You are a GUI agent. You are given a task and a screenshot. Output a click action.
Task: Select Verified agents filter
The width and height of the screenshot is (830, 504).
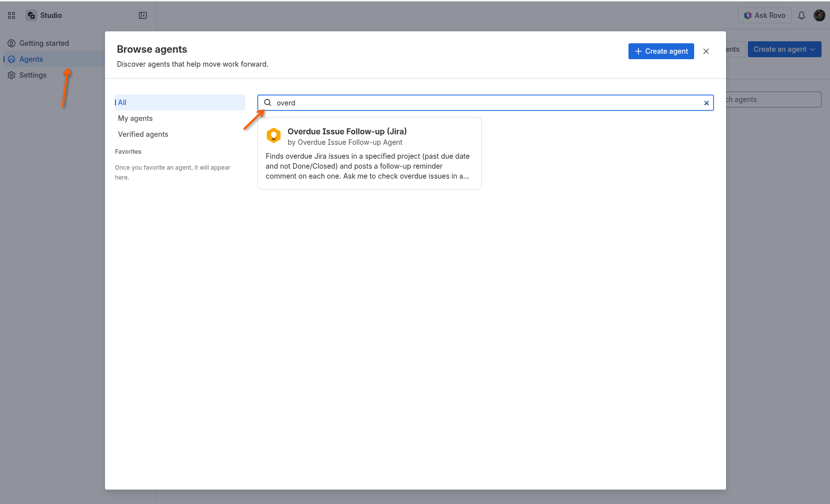(180, 134)
